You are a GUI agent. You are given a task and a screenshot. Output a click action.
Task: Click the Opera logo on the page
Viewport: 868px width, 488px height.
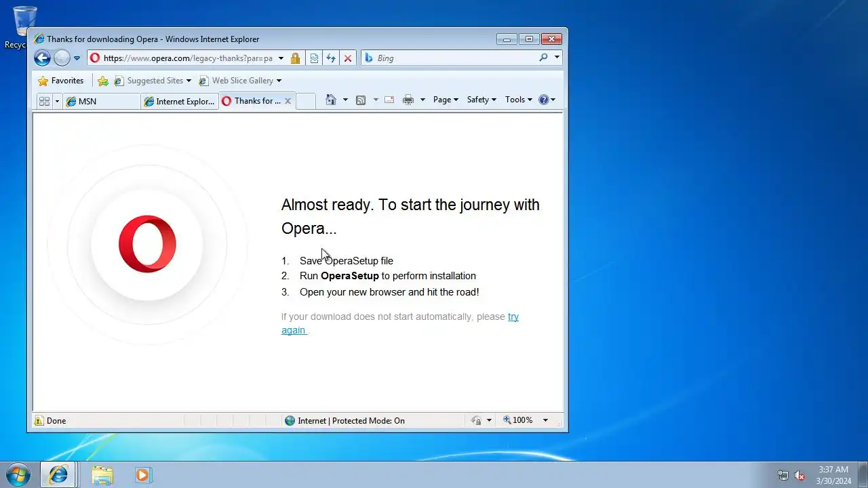(x=147, y=244)
